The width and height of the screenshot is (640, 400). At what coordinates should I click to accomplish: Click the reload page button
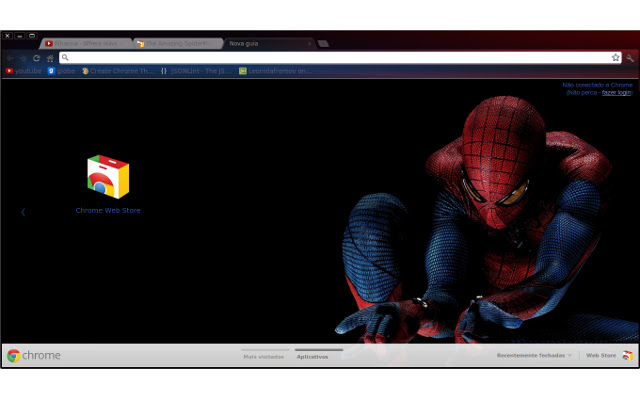tap(37, 58)
